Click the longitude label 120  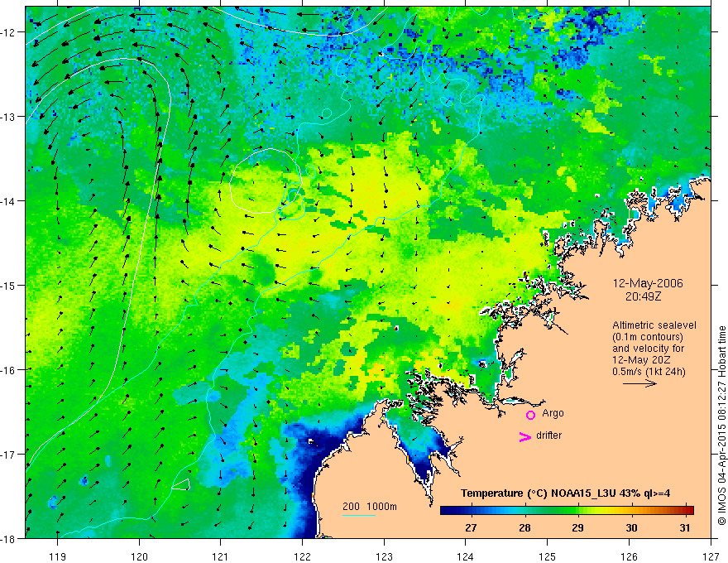(139, 556)
